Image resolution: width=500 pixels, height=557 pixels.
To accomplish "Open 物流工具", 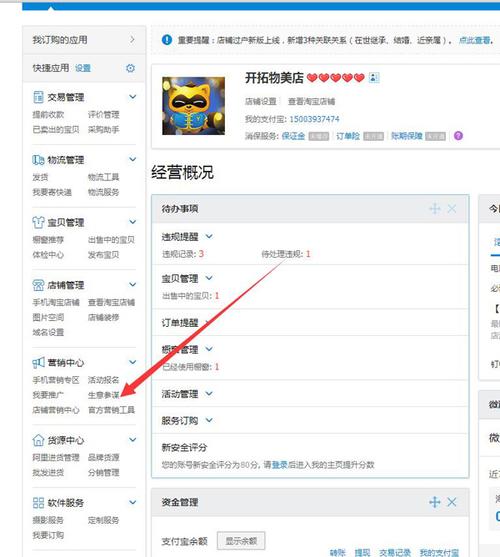I will coord(103,177).
